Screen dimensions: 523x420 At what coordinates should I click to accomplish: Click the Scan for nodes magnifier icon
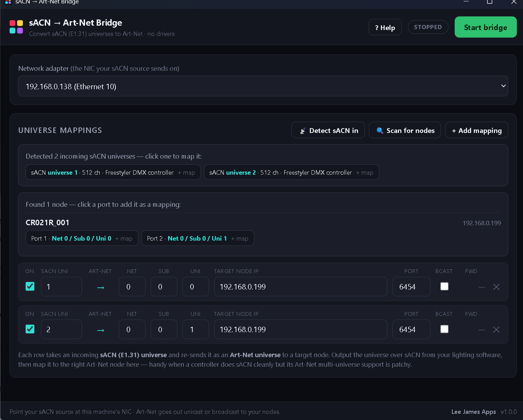pos(380,130)
